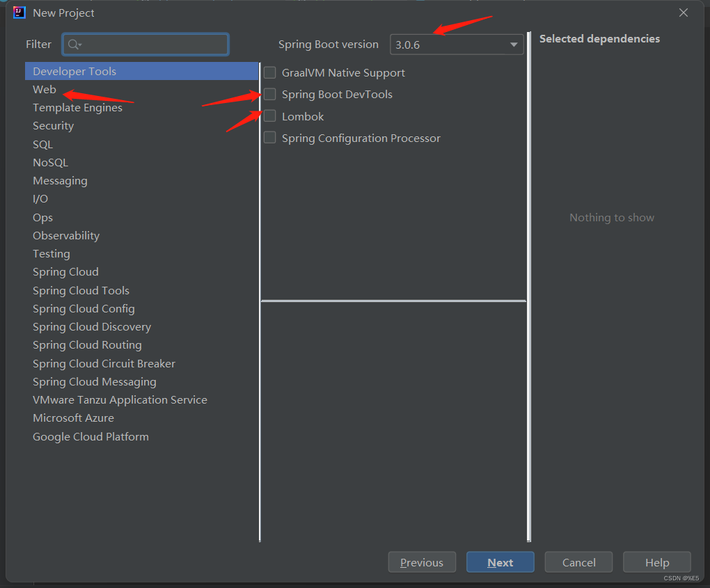Screen dimensions: 710x588
Task: Click the Spring Boot version label
Action: point(329,45)
